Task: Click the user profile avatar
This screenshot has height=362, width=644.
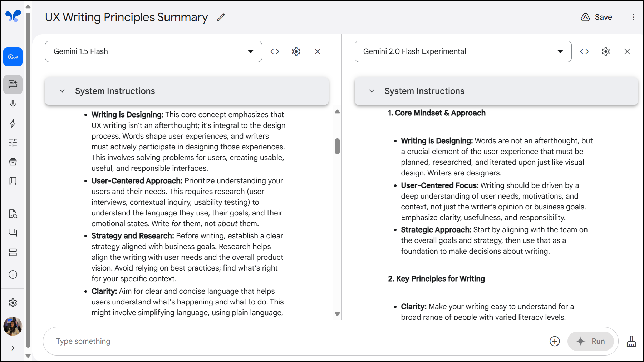Action: pos(13,326)
